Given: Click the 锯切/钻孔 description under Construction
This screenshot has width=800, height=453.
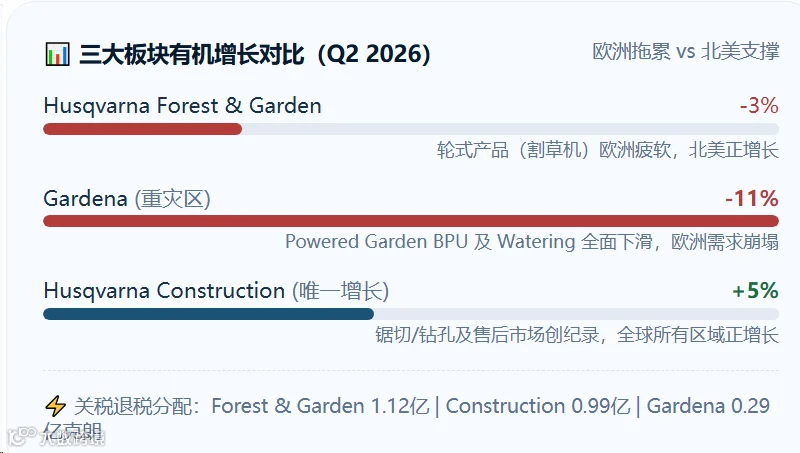Looking at the screenshot, I should point(577,335).
